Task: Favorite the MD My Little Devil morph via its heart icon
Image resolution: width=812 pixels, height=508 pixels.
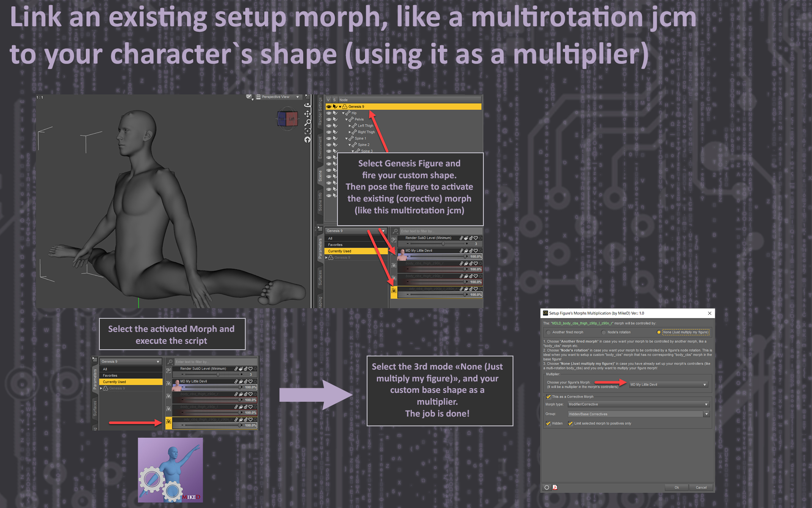Action: tap(476, 251)
